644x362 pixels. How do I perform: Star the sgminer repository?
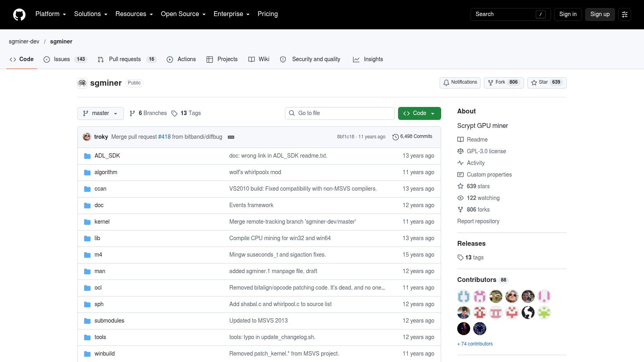[x=547, y=82]
